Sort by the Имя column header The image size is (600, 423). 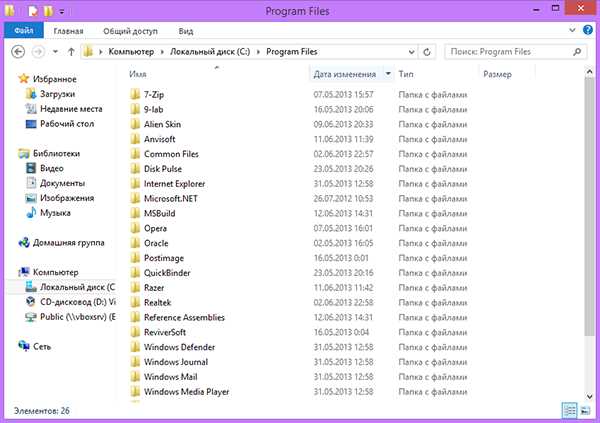(138, 74)
